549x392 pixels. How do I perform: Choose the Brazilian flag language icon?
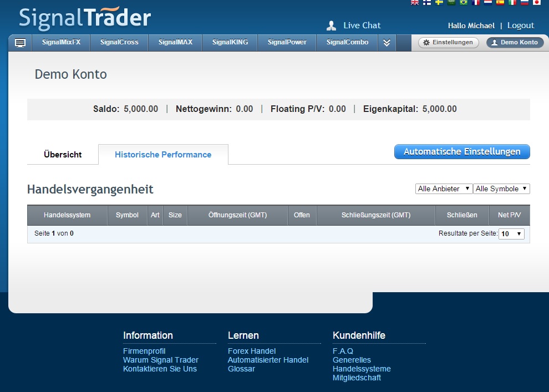(464, 2)
